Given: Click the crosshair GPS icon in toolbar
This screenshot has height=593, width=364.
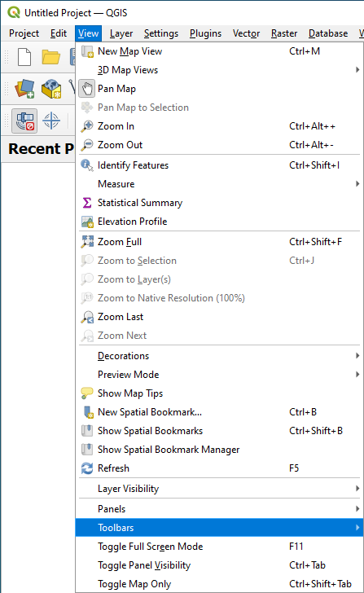Looking at the screenshot, I should (51, 121).
